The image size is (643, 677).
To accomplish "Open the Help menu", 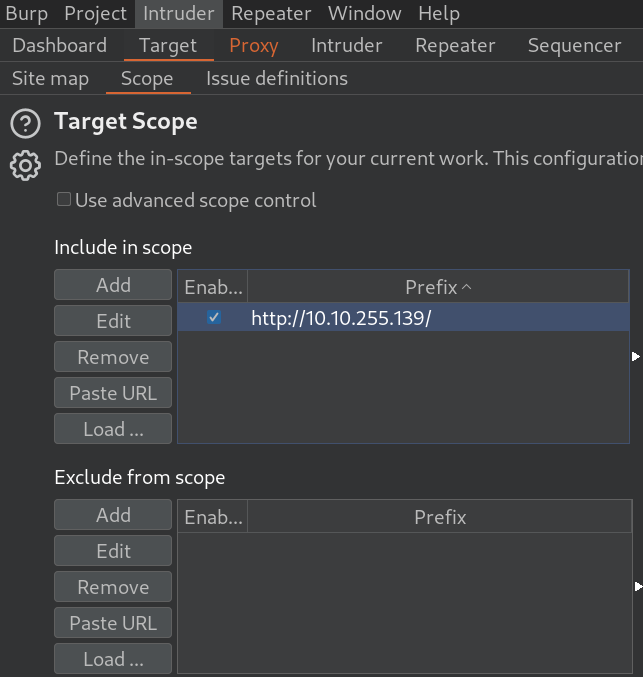I will [x=439, y=14].
